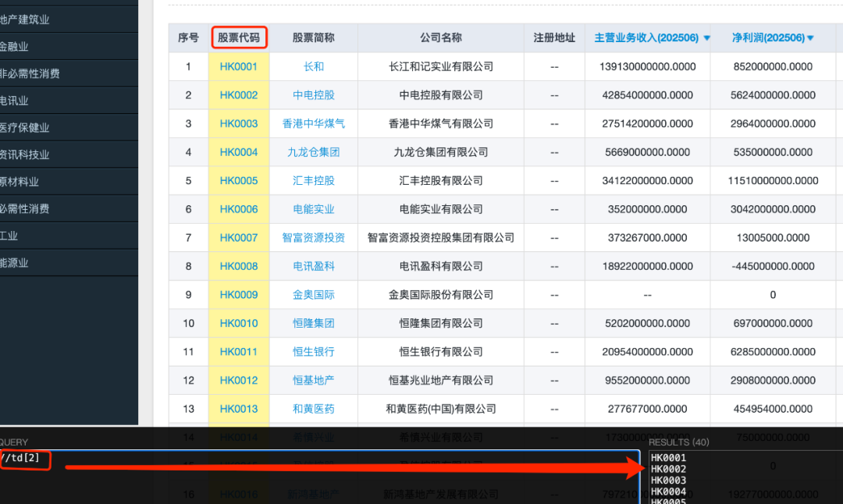Select net profit value 6285000000.0000
843x504 pixels.
coord(773,351)
